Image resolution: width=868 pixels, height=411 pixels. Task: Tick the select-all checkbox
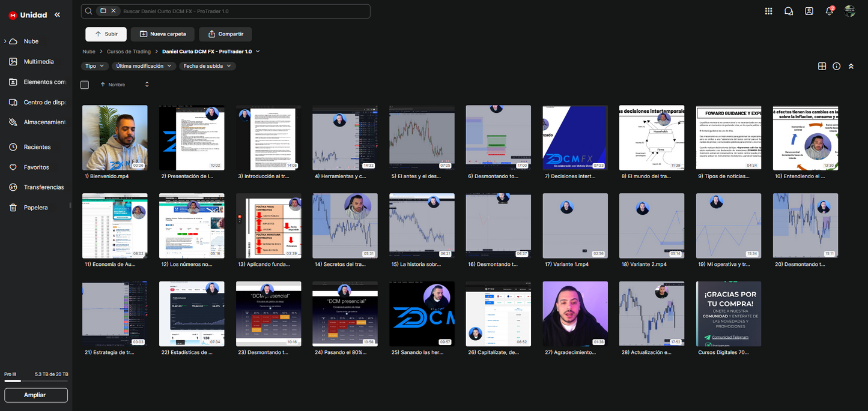[85, 85]
